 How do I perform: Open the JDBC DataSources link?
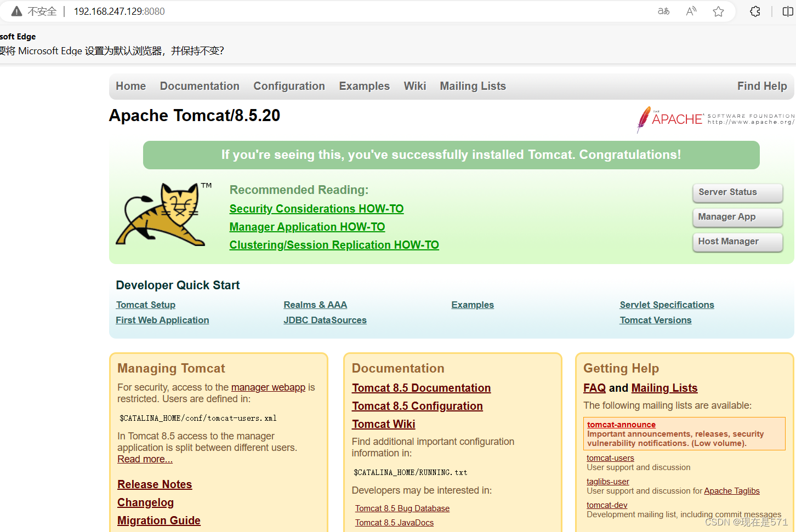(325, 320)
